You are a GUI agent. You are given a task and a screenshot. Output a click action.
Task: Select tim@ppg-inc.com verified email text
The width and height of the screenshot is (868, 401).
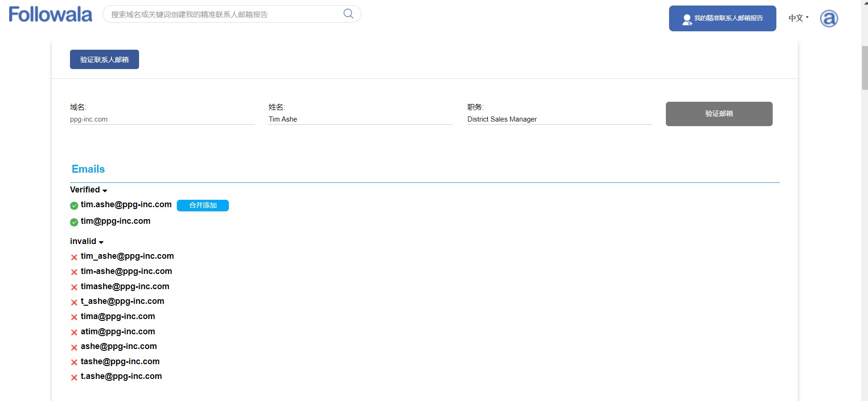pos(116,221)
